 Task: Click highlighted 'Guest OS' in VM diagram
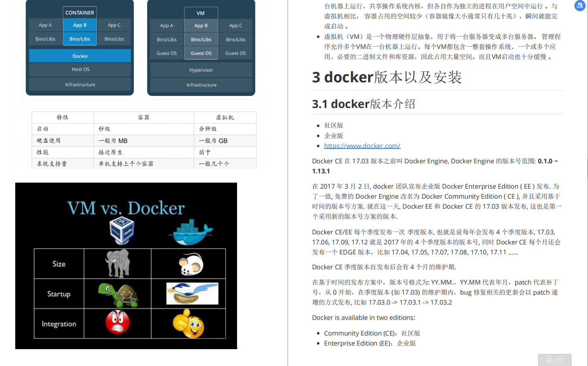201,53
